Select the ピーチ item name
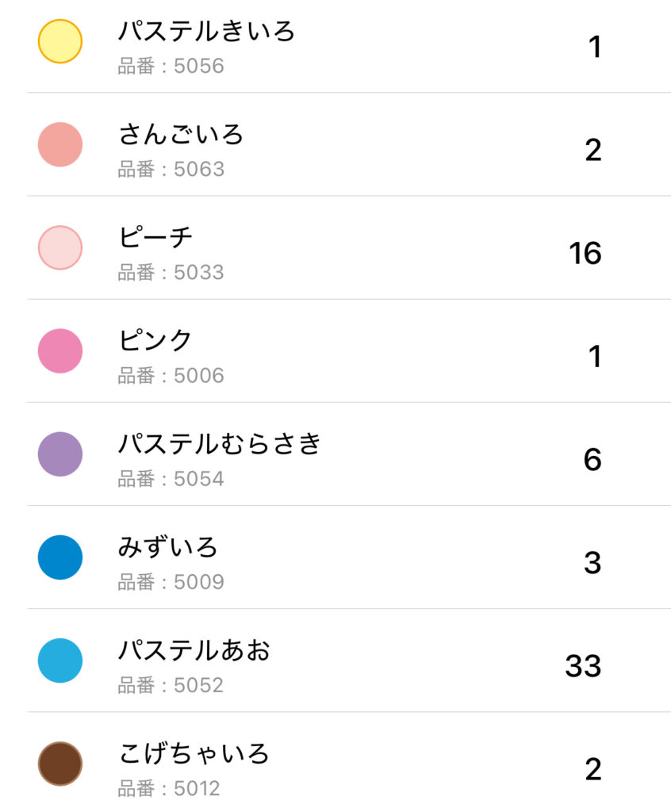This screenshot has height=812, width=671. pyautogui.click(x=155, y=238)
